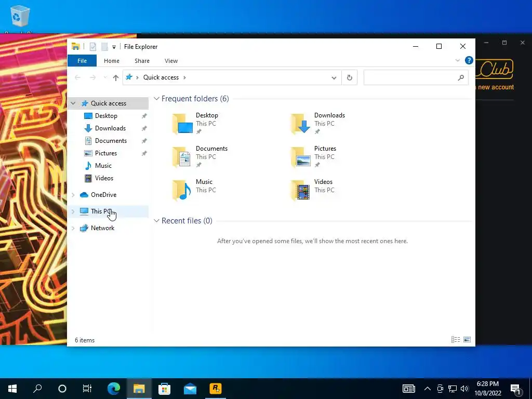Open the Properties quick access toolbar icon
Viewport: 532px width, 399px height.
(x=92, y=47)
